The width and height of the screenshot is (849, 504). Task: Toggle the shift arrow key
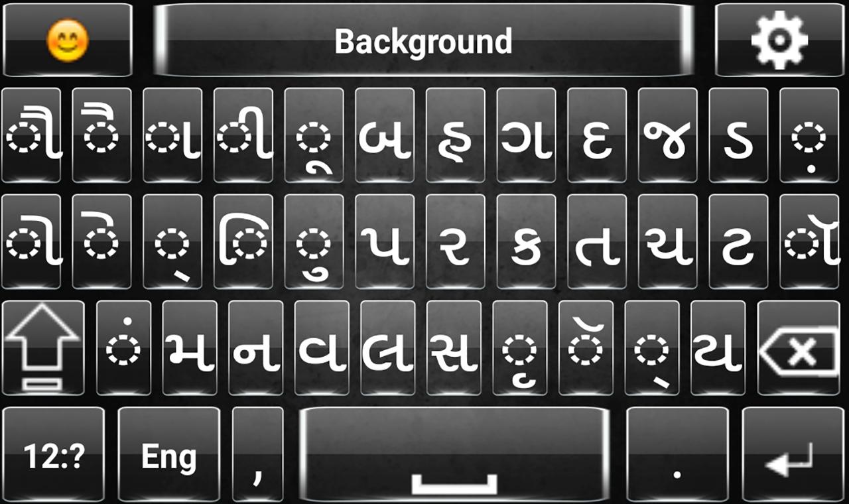[x=43, y=348]
